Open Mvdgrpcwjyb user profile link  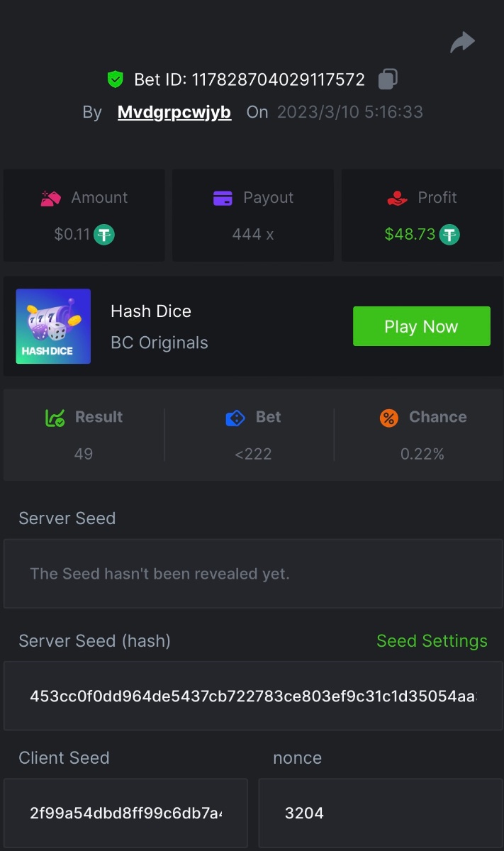[174, 112]
